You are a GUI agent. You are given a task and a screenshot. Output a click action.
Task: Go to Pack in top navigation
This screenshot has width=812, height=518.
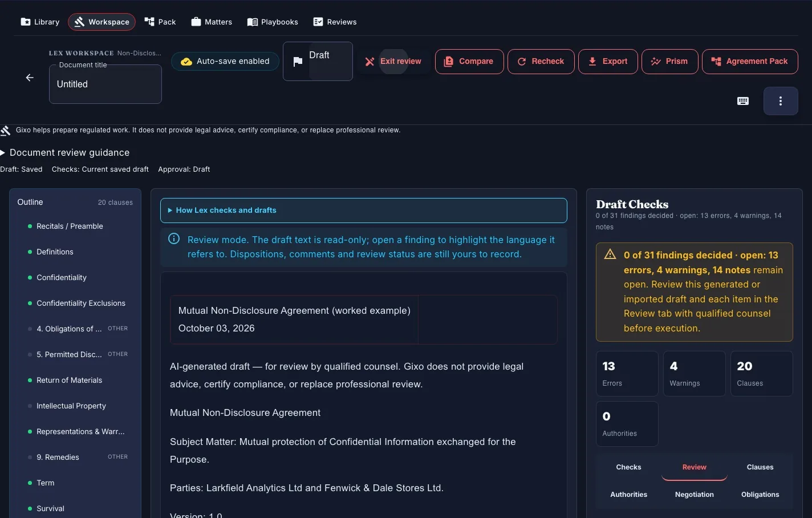[160, 22]
